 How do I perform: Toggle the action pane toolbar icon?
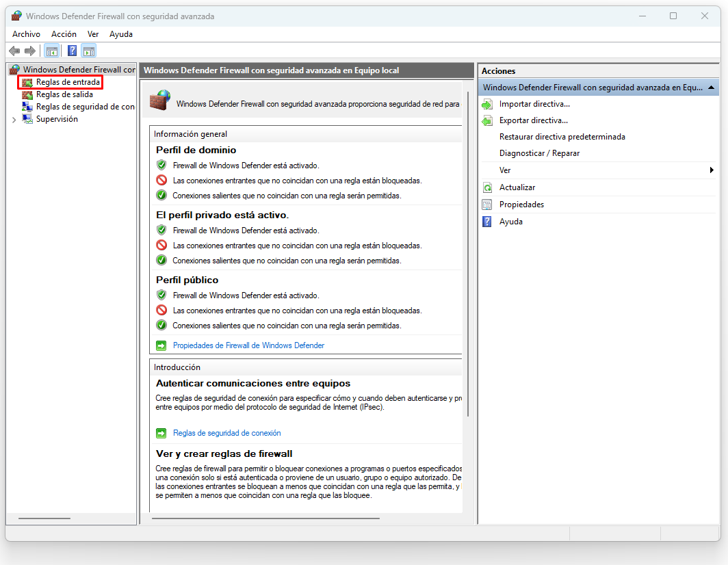pyautogui.click(x=89, y=51)
